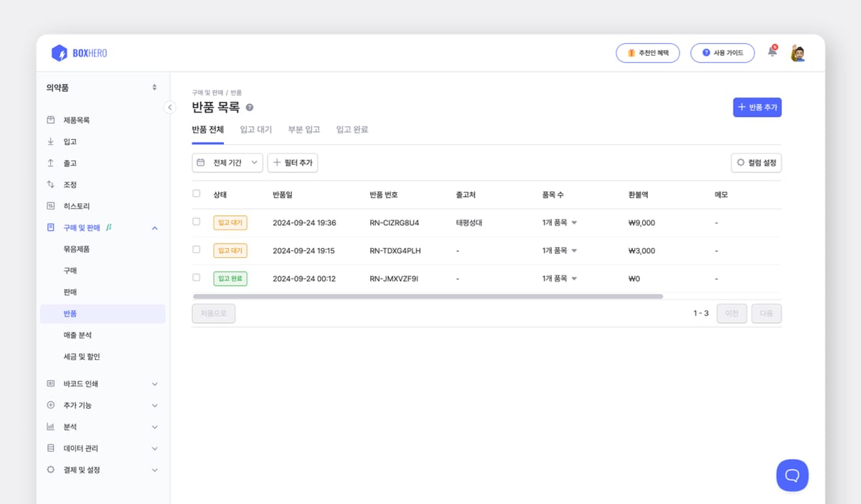Click the 조정 adjustment icon

(x=50, y=184)
